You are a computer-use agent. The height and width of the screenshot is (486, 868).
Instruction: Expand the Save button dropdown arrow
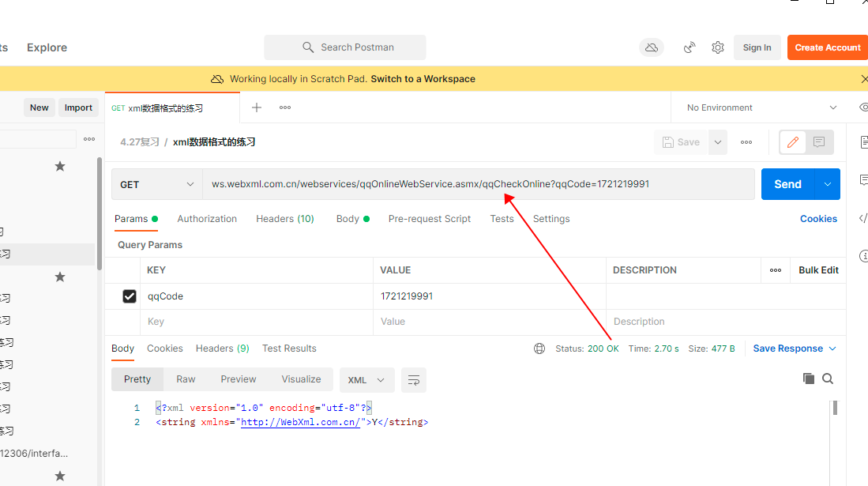click(x=718, y=142)
